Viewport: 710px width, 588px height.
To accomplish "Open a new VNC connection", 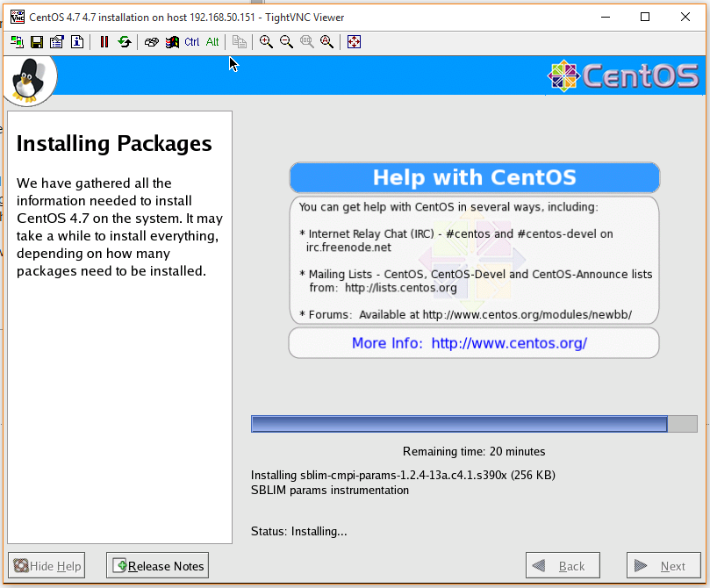I will [x=17, y=42].
